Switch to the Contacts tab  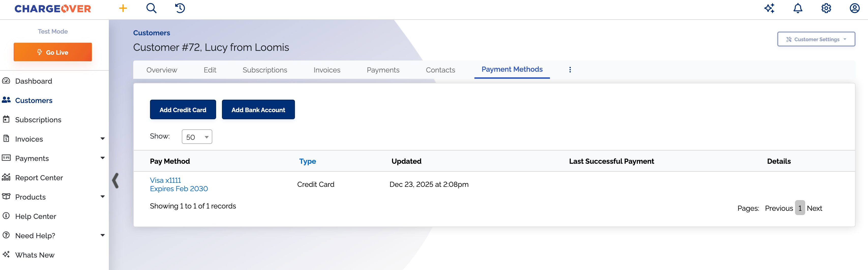[440, 70]
